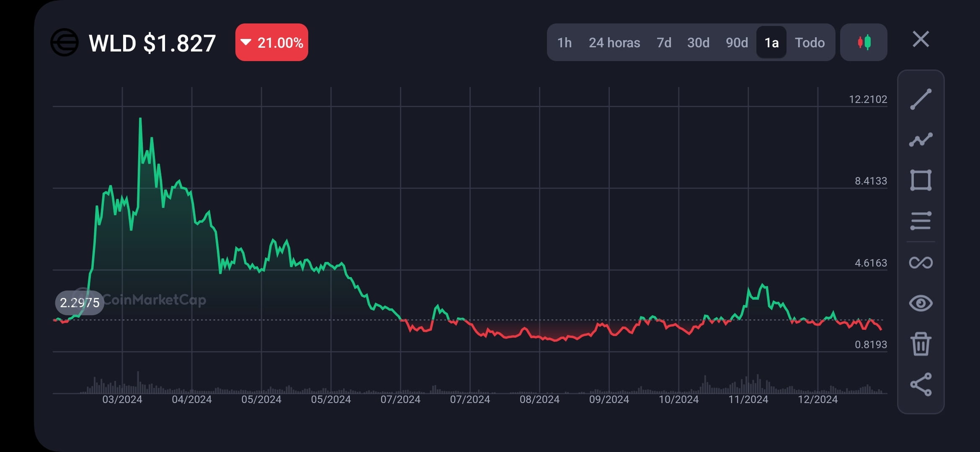Toggle the continuous drawing infinity icon
The width and height of the screenshot is (980, 452).
click(x=921, y=262)
